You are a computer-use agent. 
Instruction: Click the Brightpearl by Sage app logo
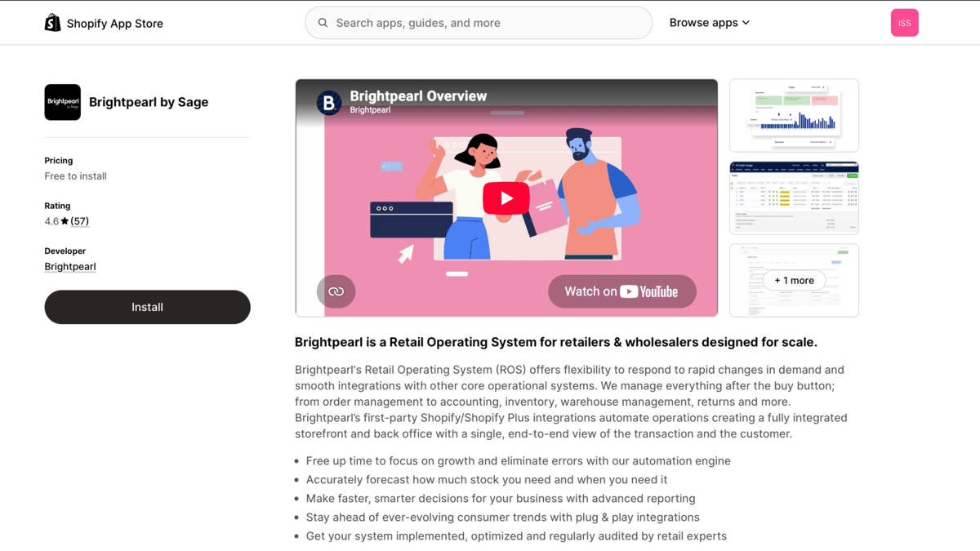[63, 102]
